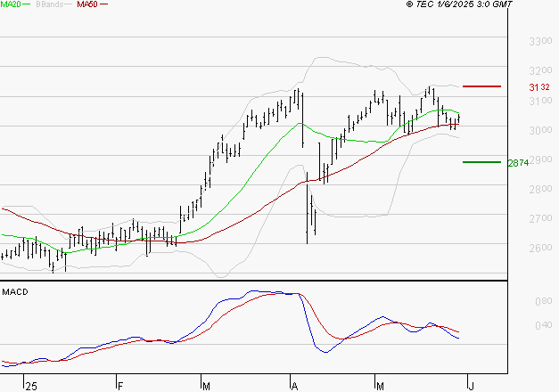Click the A month label on time axis
Image resolution: width=559 pixels, height=392 pixels.
294,386
